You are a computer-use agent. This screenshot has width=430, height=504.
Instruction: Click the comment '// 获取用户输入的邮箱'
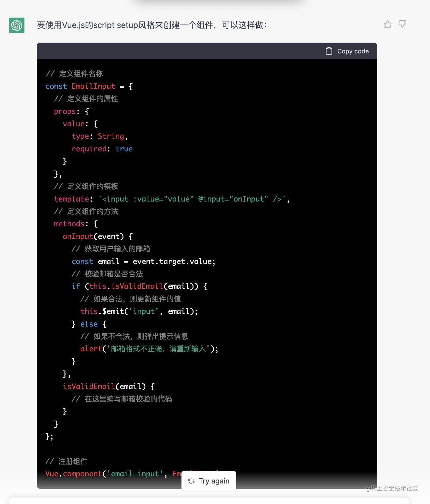(111, 249)
